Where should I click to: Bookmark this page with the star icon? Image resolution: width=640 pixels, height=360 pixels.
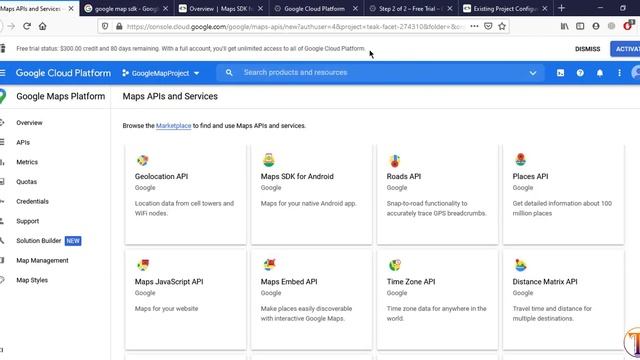point(502,26)
